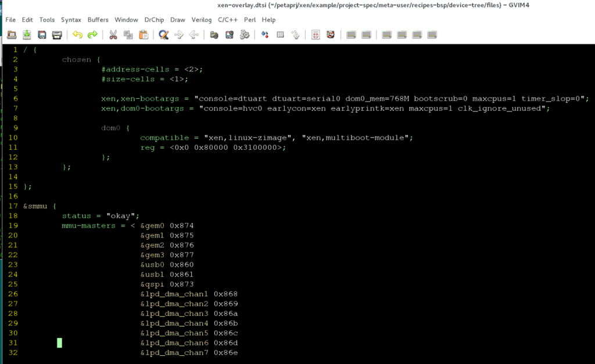Click value "0x86a" on line 28

click(226, 313)
